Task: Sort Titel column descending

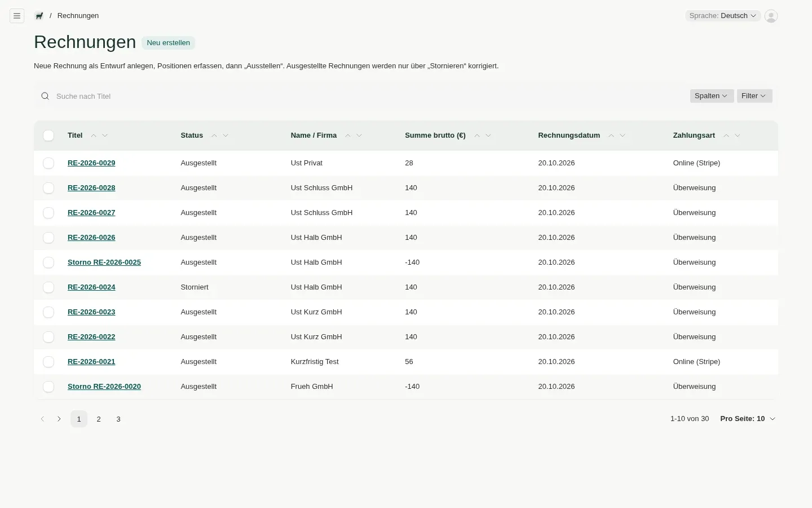Action: click(x=105, y=135)
